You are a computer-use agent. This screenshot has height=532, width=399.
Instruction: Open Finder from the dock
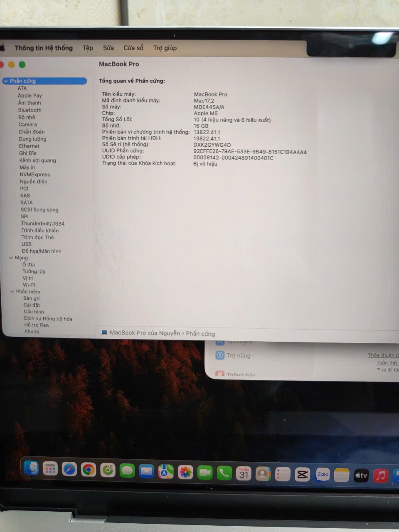(31, 469)
